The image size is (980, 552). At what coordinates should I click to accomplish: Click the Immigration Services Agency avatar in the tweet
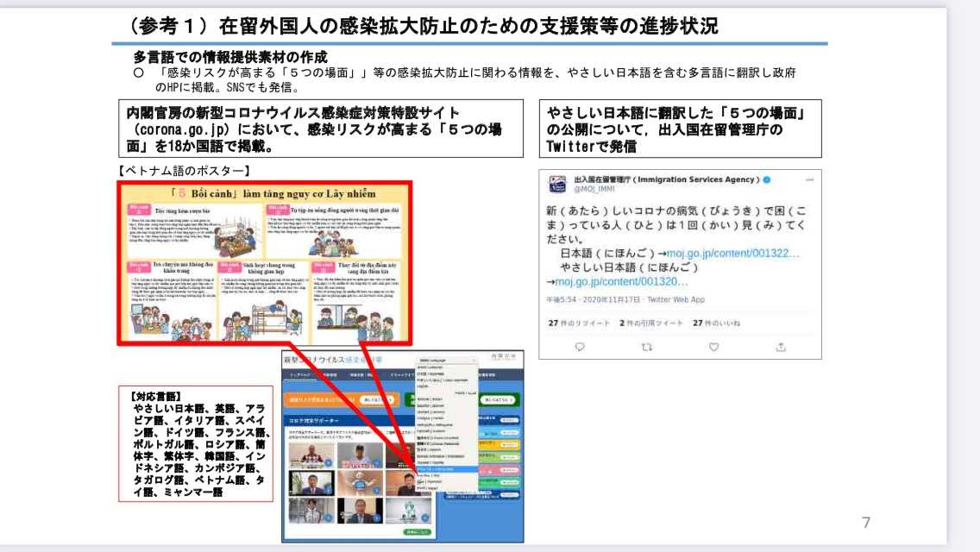[557, 184]
